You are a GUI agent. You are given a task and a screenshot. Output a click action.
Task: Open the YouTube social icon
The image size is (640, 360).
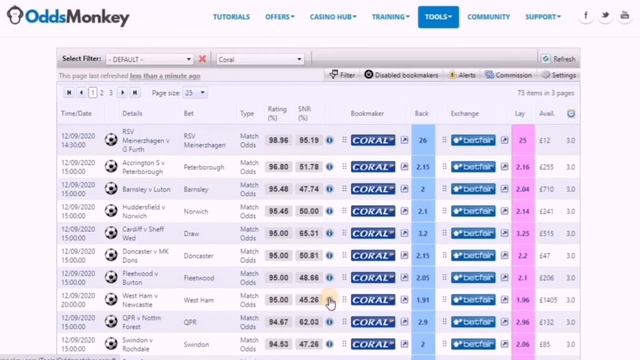tap(624, 16)
